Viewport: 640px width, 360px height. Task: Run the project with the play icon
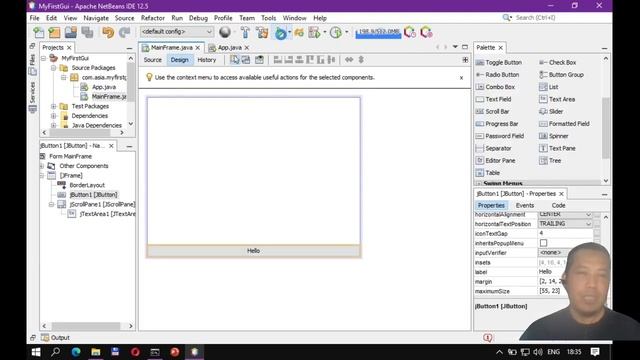pyautogui.click(x=280, y=32)
